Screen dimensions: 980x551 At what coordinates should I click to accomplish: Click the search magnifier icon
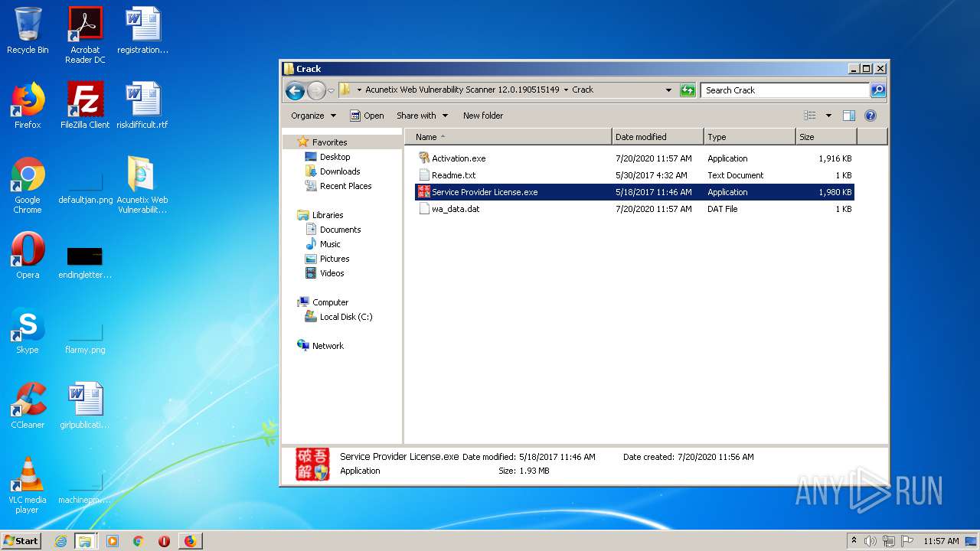click(878, 90)
